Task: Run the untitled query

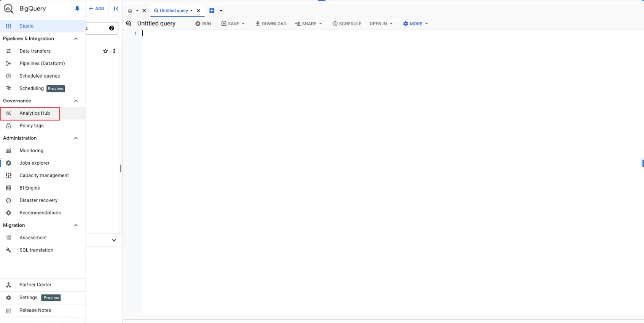Action: point(203,24)
